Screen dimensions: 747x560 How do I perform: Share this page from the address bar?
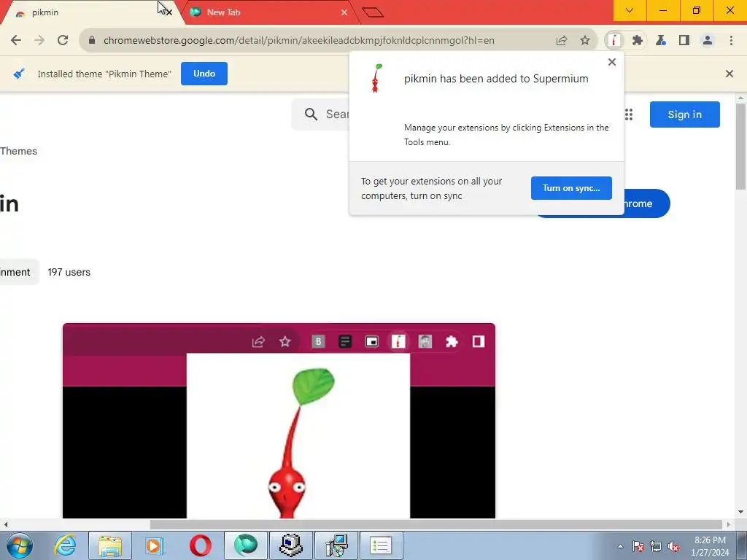pos(562,41)
